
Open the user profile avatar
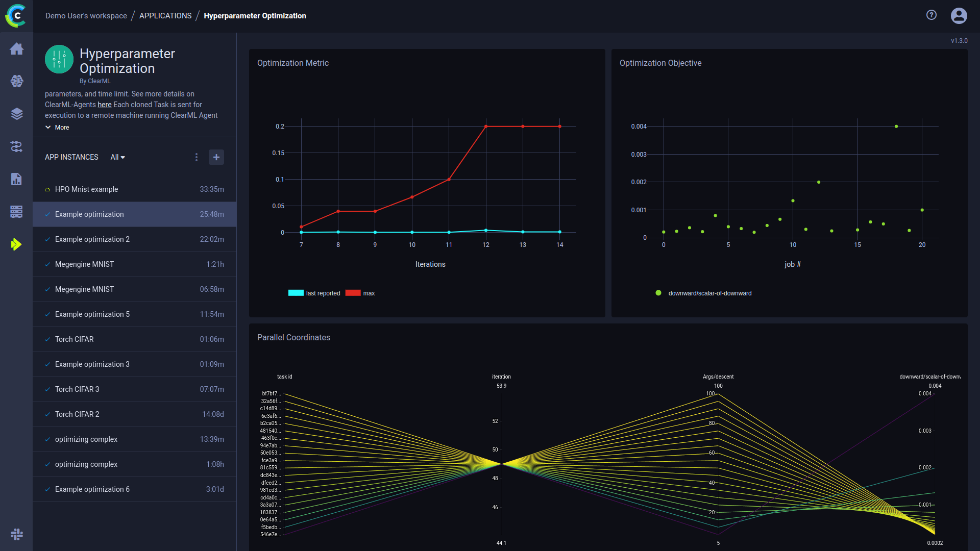[959, 15]
